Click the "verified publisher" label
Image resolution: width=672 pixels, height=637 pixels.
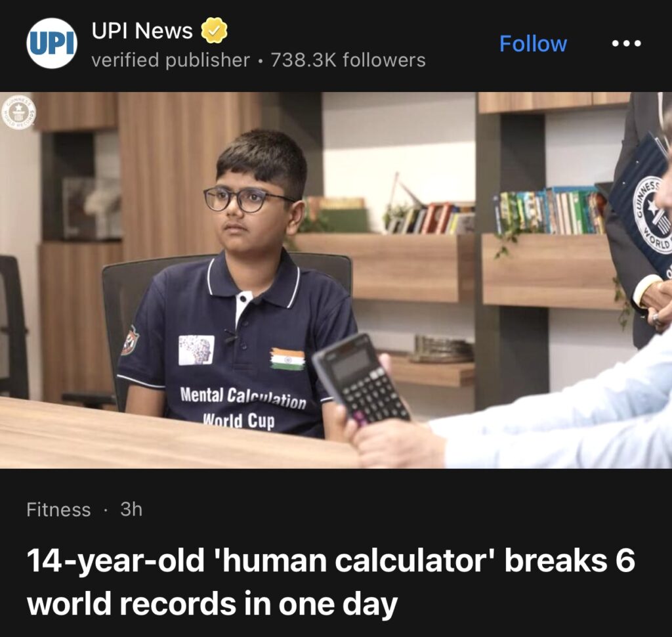171,60
